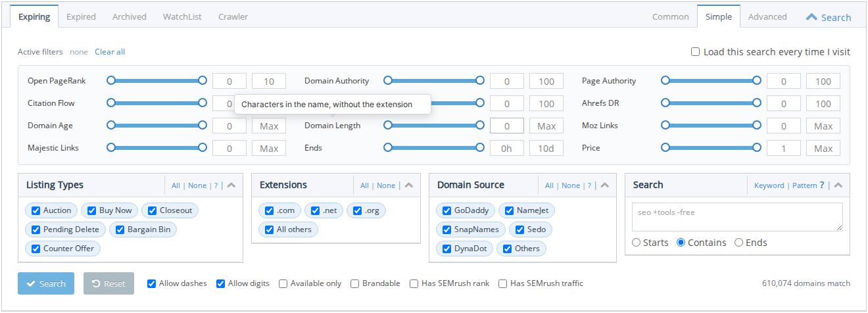Uncheck the Auction listing type
The image size is (868, 313).
[36, 210]
